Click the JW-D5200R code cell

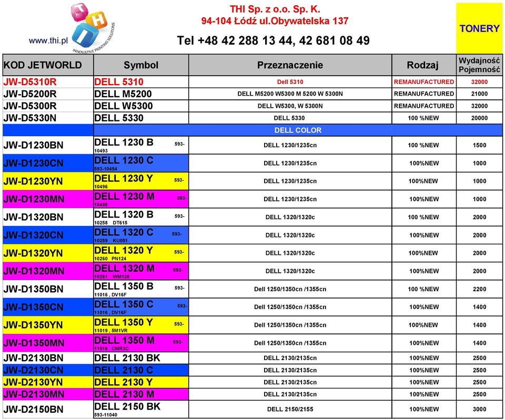click(48, 94)
